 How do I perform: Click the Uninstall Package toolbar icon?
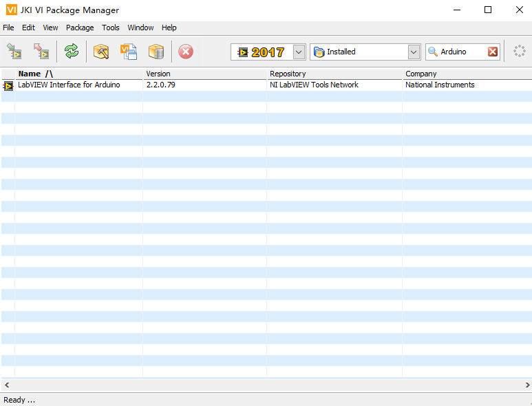coord(41,52)
